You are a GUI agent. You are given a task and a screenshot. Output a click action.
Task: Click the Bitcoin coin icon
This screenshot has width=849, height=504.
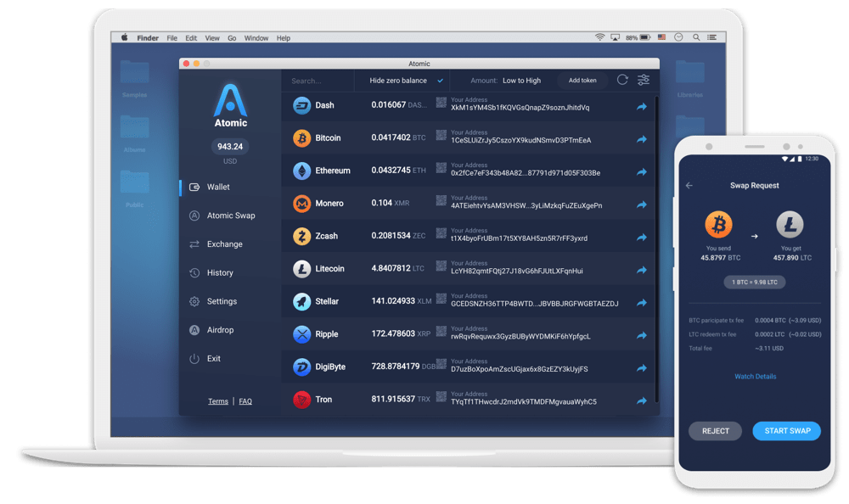301,138
